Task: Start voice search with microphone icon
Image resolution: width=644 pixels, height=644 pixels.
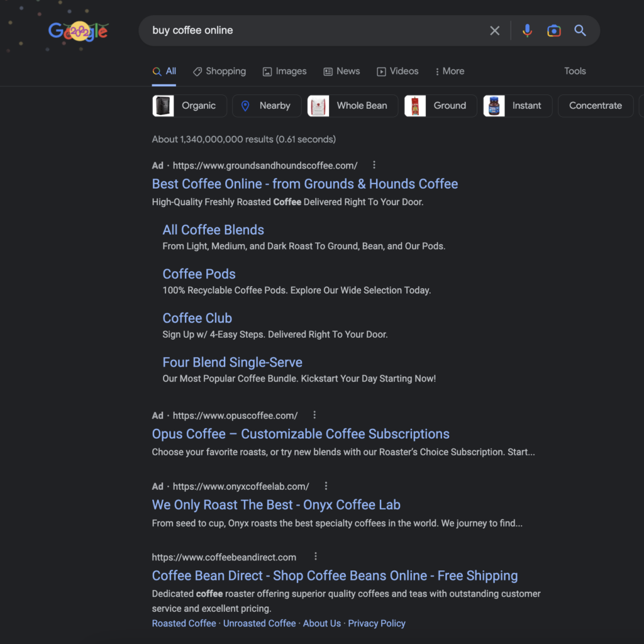Action: point(527,30)
